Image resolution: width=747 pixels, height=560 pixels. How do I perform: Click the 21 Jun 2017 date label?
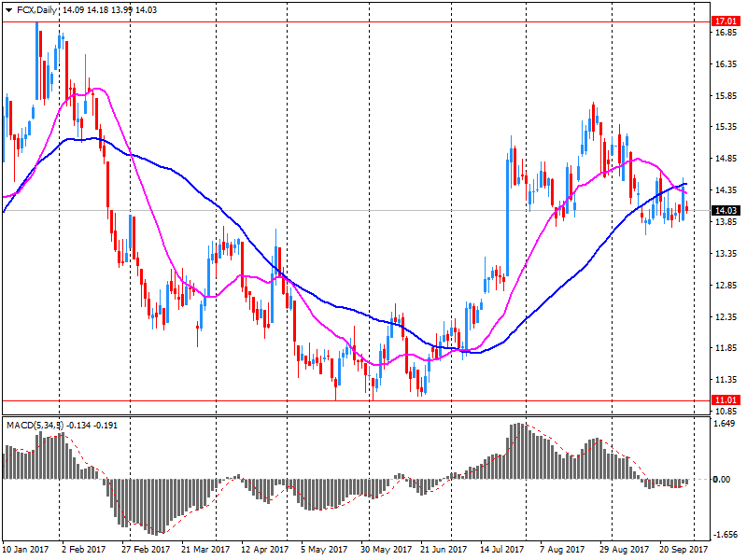tap(444, 550)
